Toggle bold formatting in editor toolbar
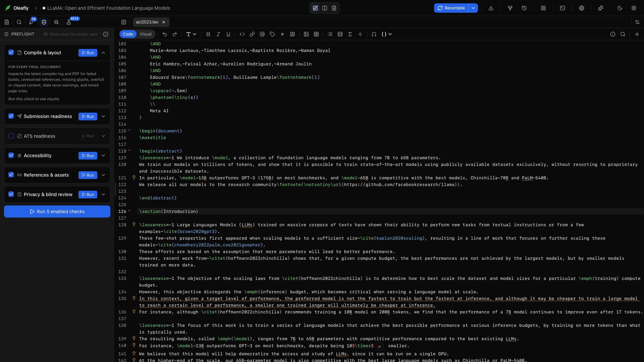The height and width of the screenshot is (362, 644). coord(208,34)
